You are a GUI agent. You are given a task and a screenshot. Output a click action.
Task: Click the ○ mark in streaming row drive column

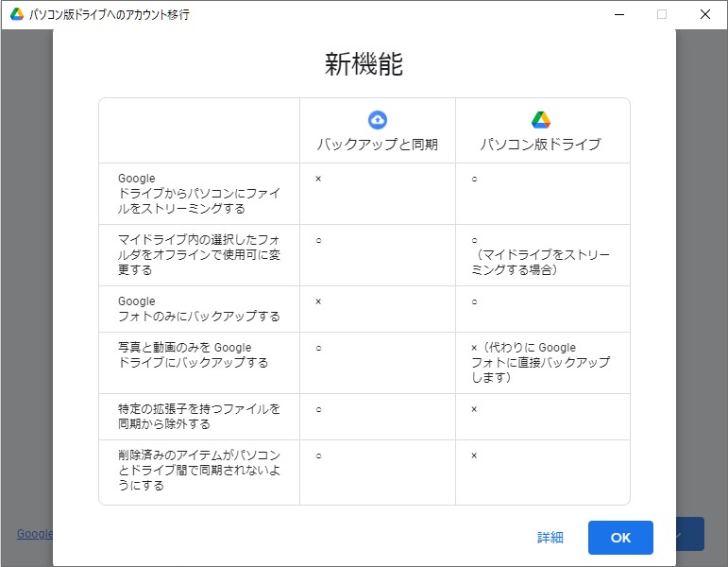475,179
